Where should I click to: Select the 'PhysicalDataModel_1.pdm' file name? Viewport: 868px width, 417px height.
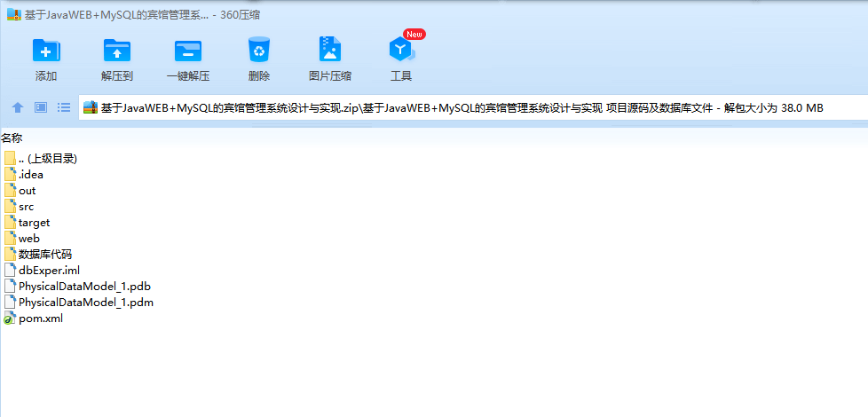click(86, 303)
